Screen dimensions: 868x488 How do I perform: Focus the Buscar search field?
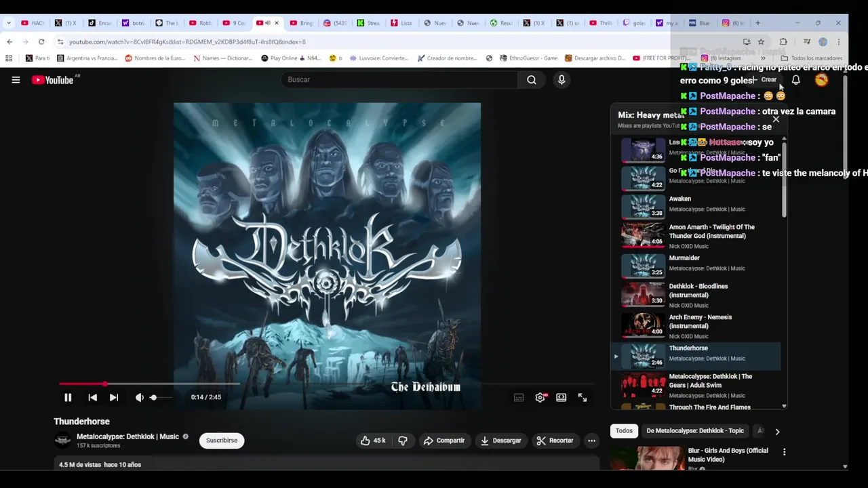(x=400, y=80)
